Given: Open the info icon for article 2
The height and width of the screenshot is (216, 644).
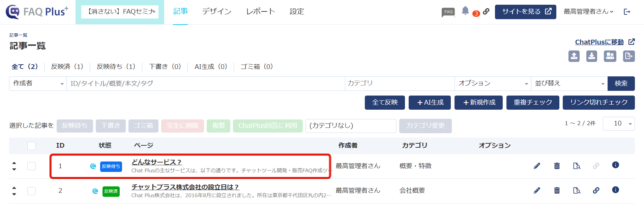Looking at the screenshot, I should tap(615, 190).
